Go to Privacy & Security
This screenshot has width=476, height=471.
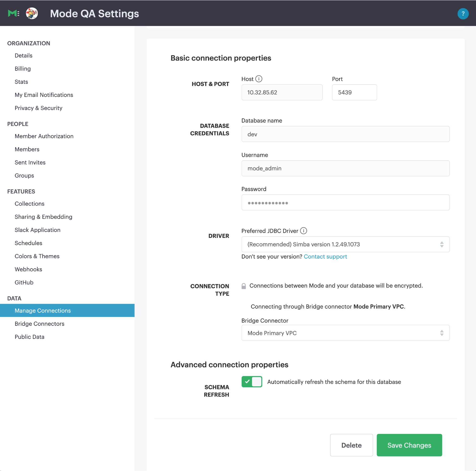pyautogui.click(x=38, y=108)
